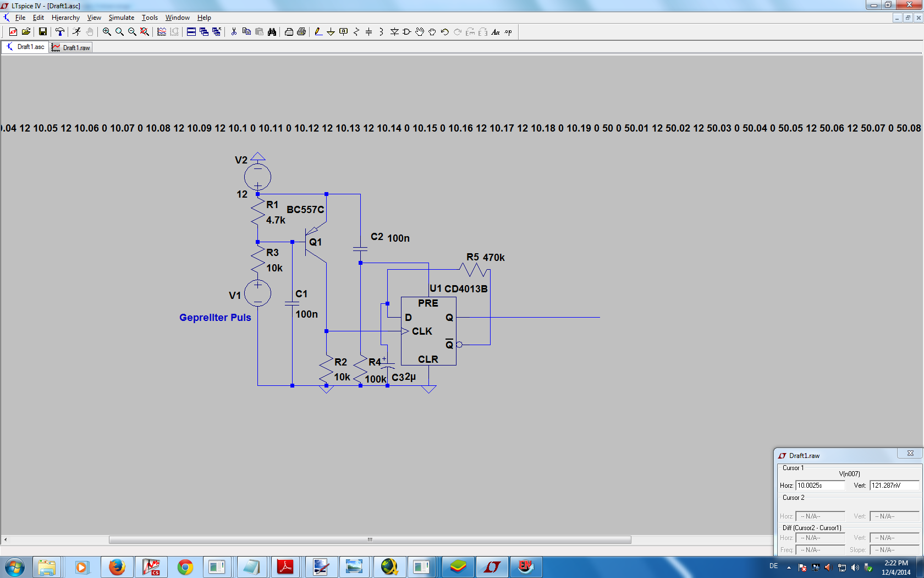Click the Undo arrow icon
Image resolution: width=924 pixels, height=578 pixels.
[x=445, y=32]
